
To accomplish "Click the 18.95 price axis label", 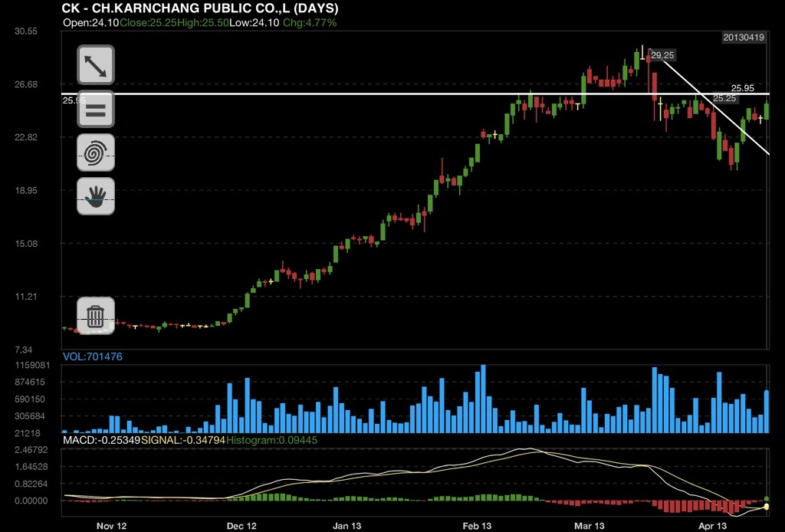I will [26, 190].
